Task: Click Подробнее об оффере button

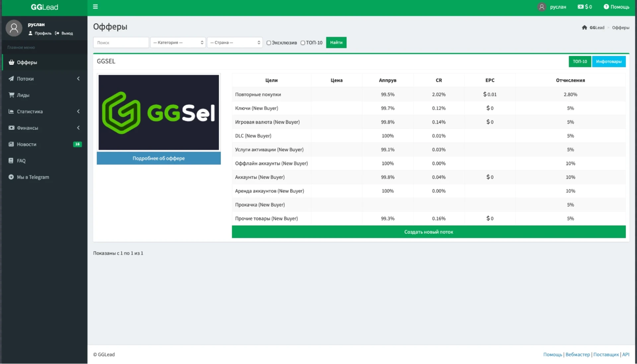Action: (159, 158)
